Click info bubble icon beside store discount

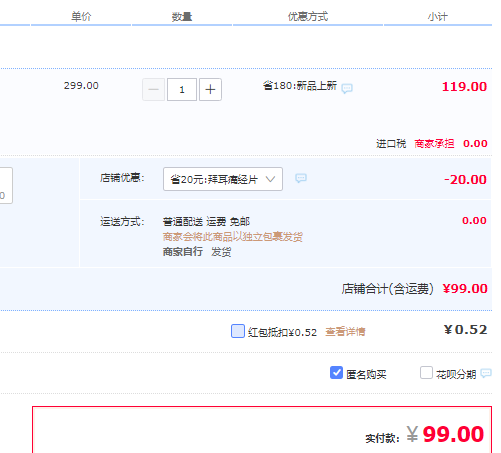(301, 178)
